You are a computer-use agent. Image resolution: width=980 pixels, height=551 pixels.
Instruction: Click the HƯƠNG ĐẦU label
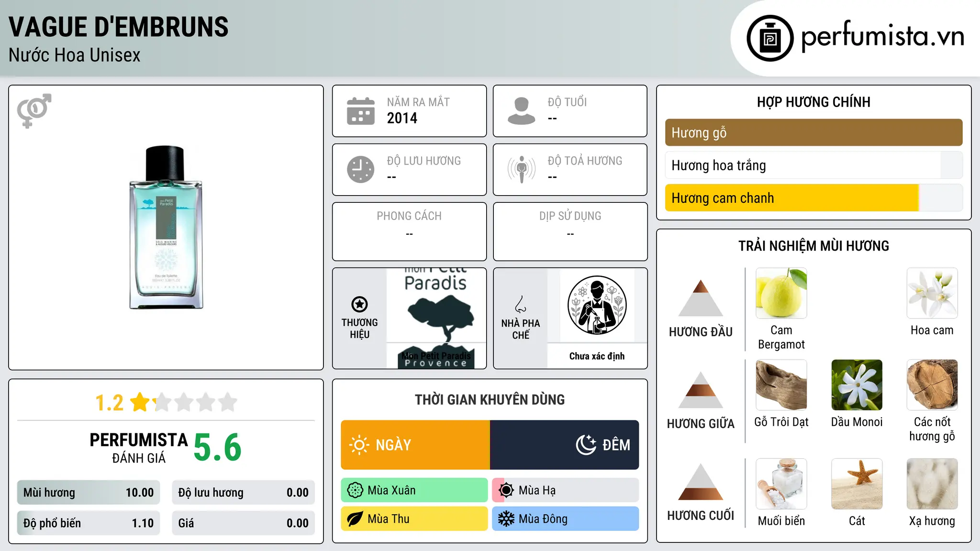click(701, 332)
